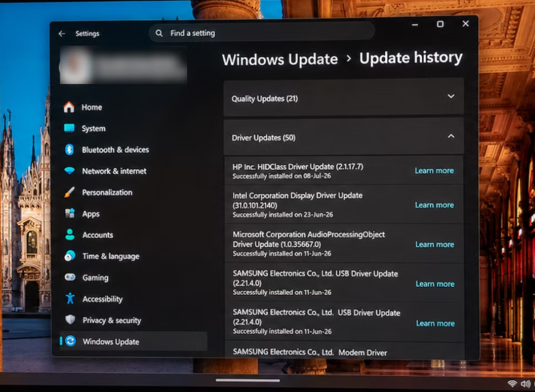Click the Privacy shield icon
The width and height of the screenshot is (535, 392).
pos(70,320)
